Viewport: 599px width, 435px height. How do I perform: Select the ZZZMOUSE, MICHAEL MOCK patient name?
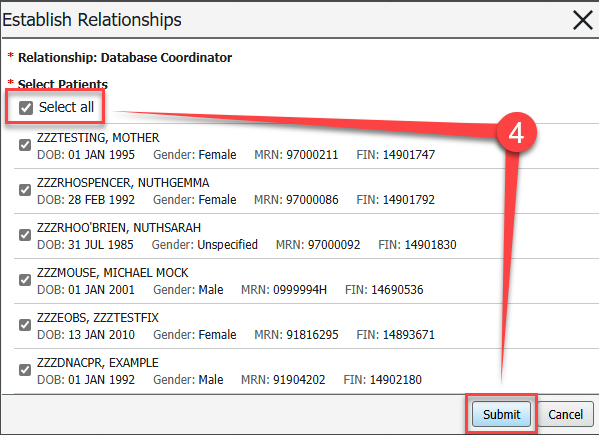(x=113, y=273)
